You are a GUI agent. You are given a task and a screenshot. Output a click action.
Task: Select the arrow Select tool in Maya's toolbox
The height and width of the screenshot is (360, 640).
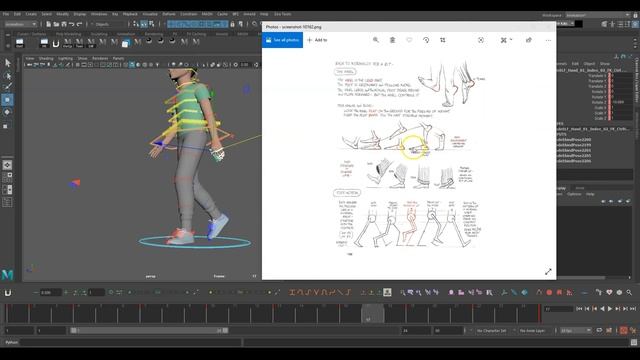[7, 63]
